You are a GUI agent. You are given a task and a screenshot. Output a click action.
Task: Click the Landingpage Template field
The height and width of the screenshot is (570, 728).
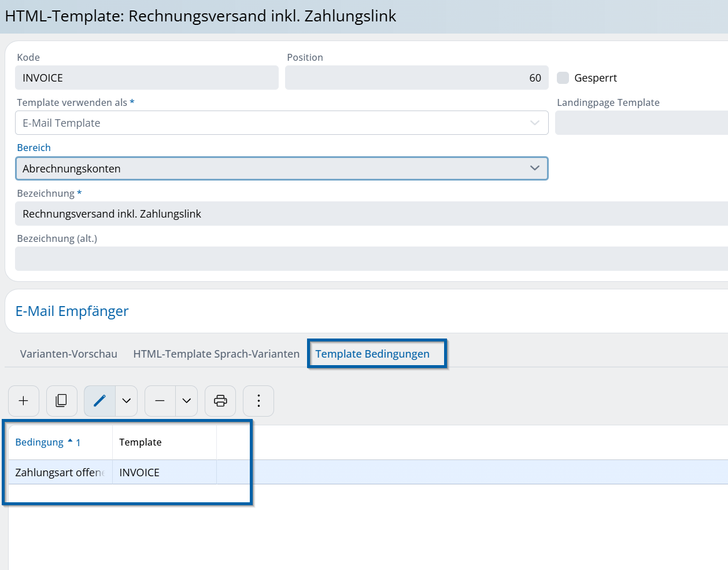pos(641,123)
